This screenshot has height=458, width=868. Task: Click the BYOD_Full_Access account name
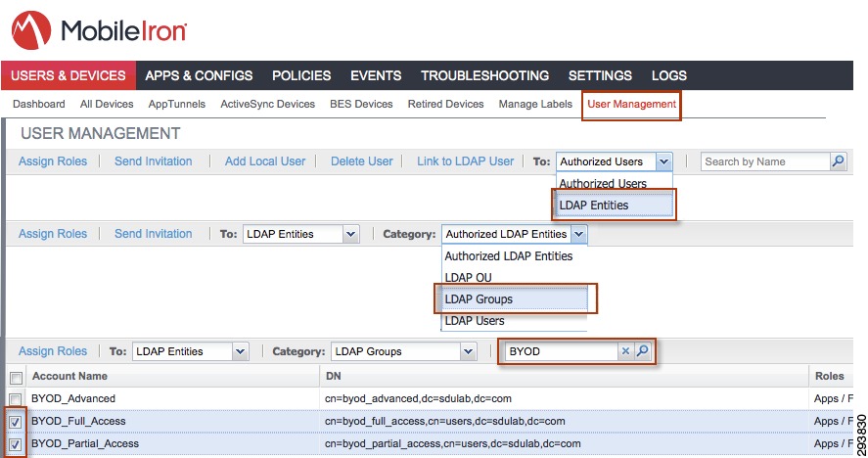(x=78, y=422)
